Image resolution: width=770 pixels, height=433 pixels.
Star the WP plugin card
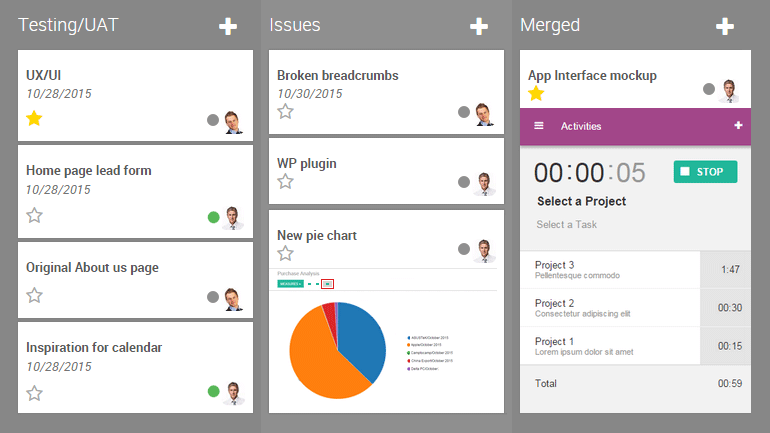pos(286,182)
